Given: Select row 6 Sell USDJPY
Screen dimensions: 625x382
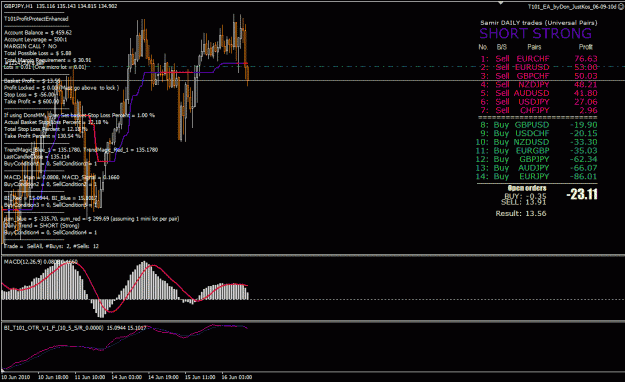Looking at the screenshot, I should point(539,102).
